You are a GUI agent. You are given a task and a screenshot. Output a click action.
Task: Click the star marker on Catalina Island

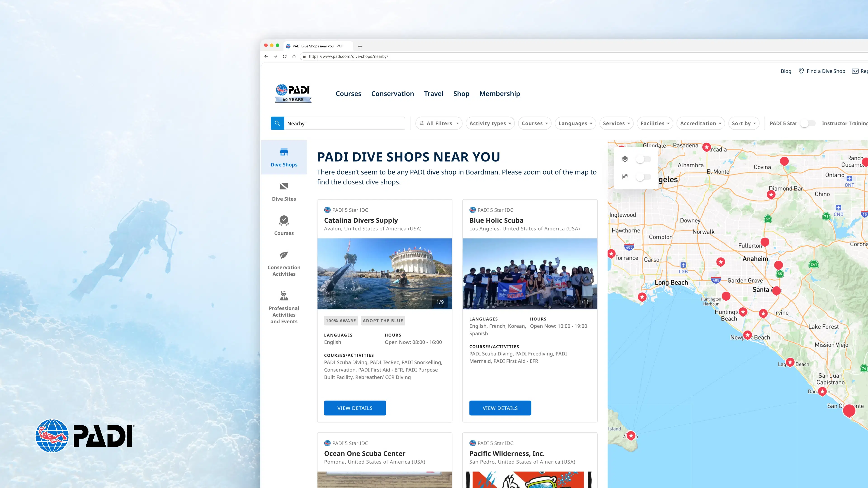click(631, 436)
